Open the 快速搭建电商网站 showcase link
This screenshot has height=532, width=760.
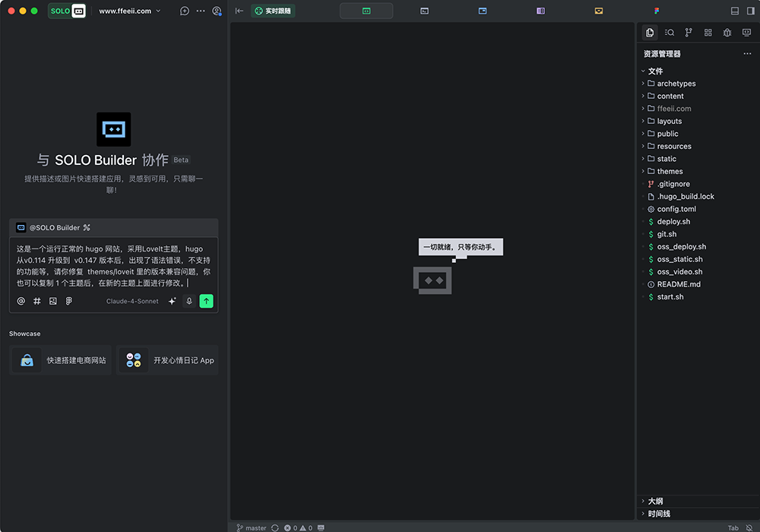pos(60,359)
